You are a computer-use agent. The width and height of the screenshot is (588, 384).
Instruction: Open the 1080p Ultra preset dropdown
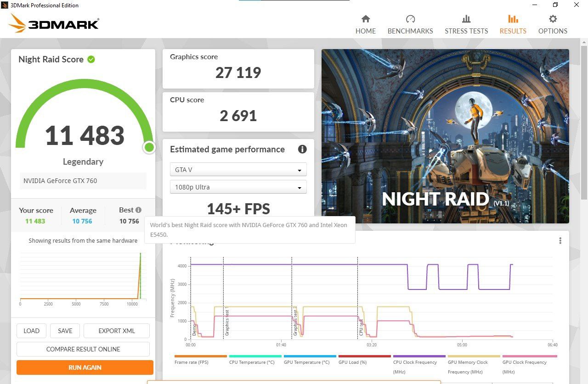pyautogui.click(x=238, y=187)
